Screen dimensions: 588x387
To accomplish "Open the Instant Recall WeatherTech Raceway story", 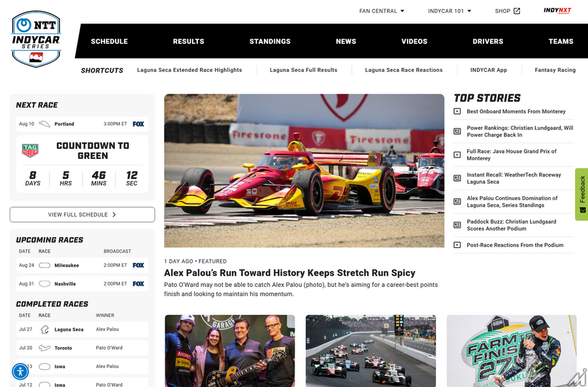I will pyautogui.click(x=514, y=178).
